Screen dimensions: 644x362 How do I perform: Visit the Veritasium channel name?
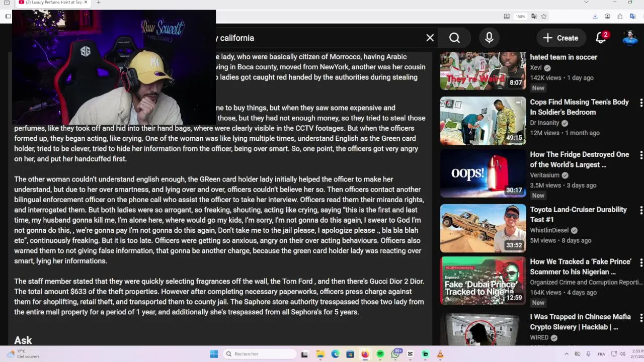click(x=544, y=175)
